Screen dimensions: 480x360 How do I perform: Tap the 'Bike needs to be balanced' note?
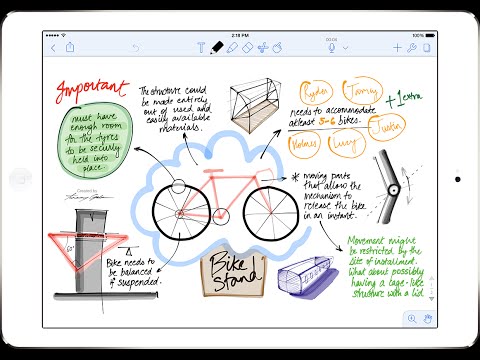point(134,272)
